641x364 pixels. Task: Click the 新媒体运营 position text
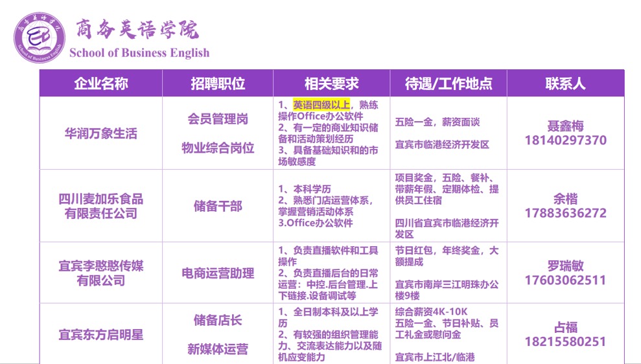218,349
